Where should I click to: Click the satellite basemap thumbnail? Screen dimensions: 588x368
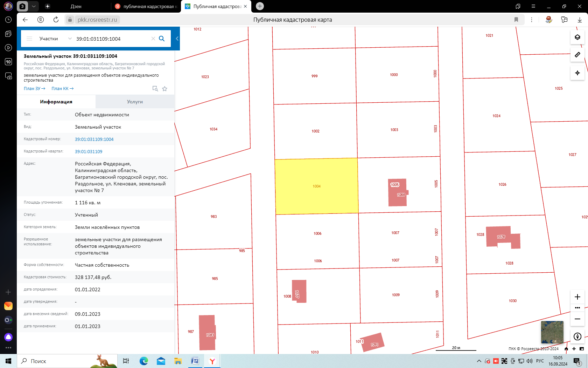click(x=552, y=332)
